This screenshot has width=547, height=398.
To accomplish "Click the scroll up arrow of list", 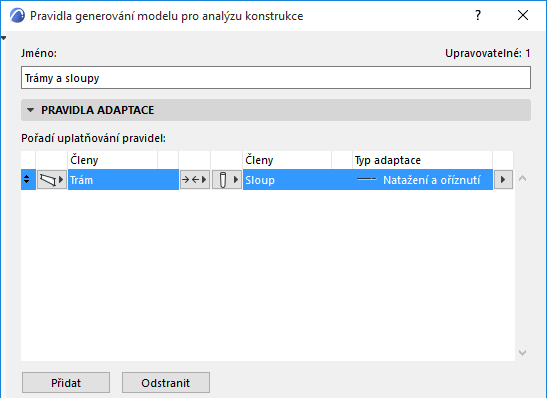I will pos(522,179).
